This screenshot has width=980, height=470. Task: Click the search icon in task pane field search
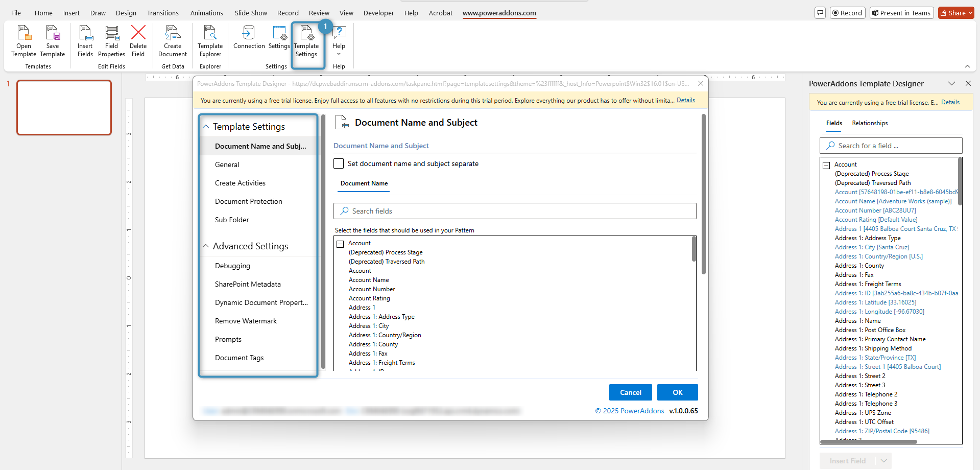click(x=831, y=146)
